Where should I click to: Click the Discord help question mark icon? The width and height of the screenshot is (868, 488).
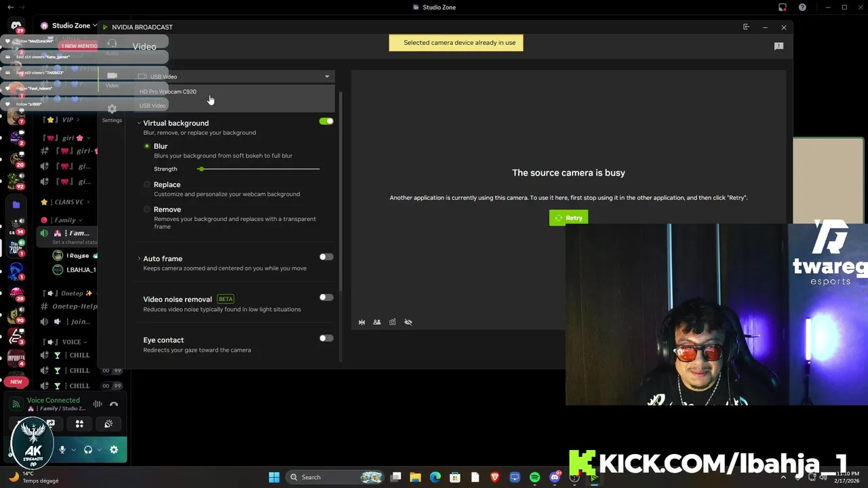coord(802,7)
